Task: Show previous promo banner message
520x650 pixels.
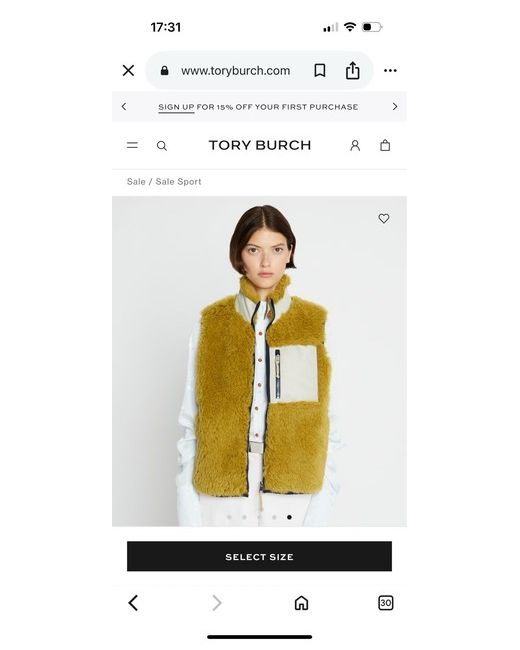Action: tap(124, 107)
